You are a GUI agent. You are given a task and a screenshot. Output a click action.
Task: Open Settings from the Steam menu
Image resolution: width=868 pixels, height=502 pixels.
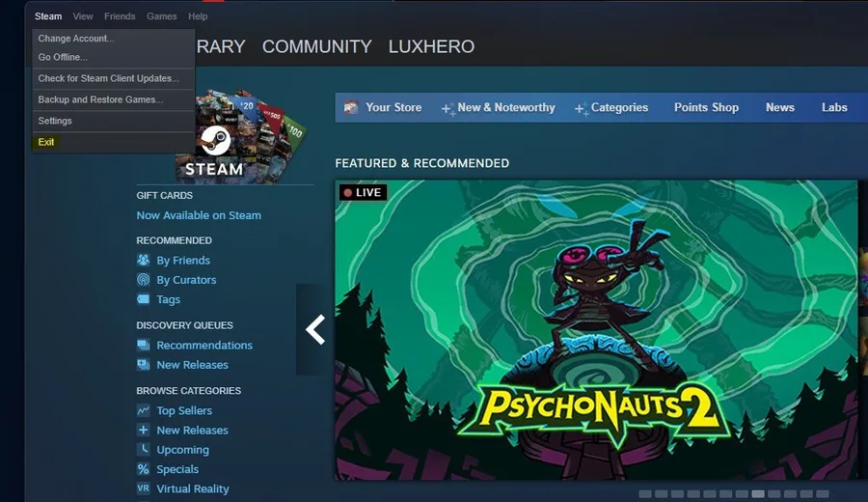pyautogui.click(x=114, y=121)
